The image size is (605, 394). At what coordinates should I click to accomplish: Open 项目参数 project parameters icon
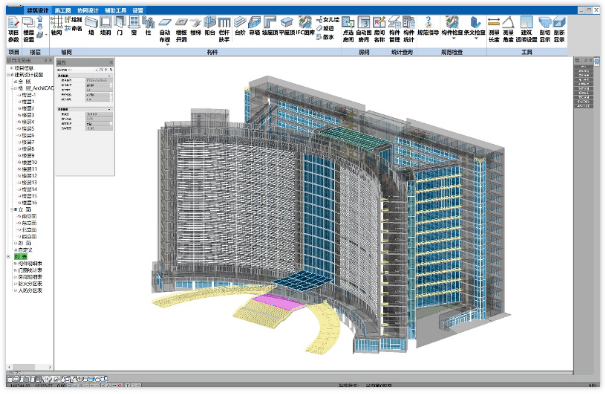[x=14, y=29]
